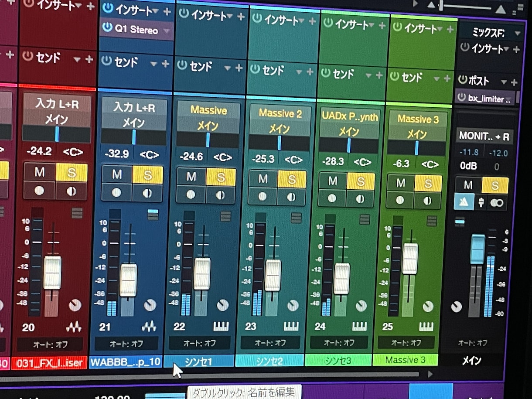
Task: Open the three-line channel options icon on channel 21
Action: [x=153, y=214]
